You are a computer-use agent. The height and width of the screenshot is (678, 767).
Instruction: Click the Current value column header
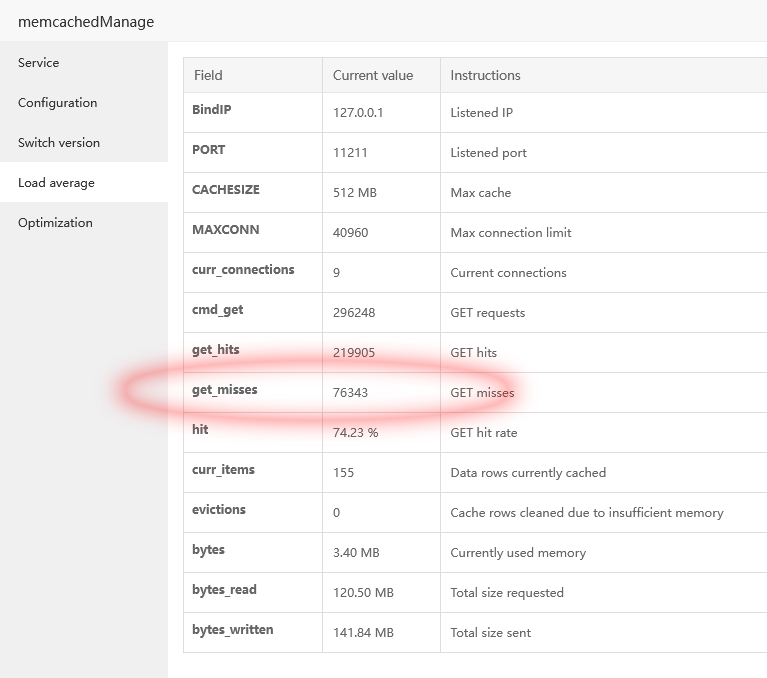pyautogui.click(x=372, y=75)
